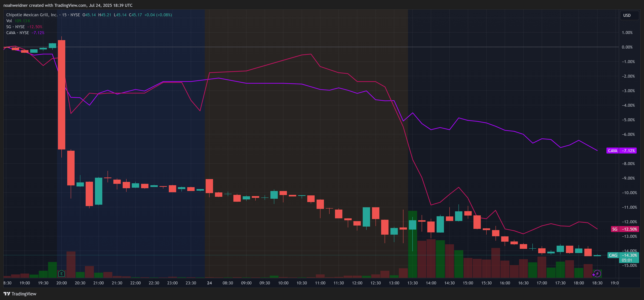Click the purple CAVA price label tag
Viewport: 644px width, 300px height.
[x=612, y=151]
